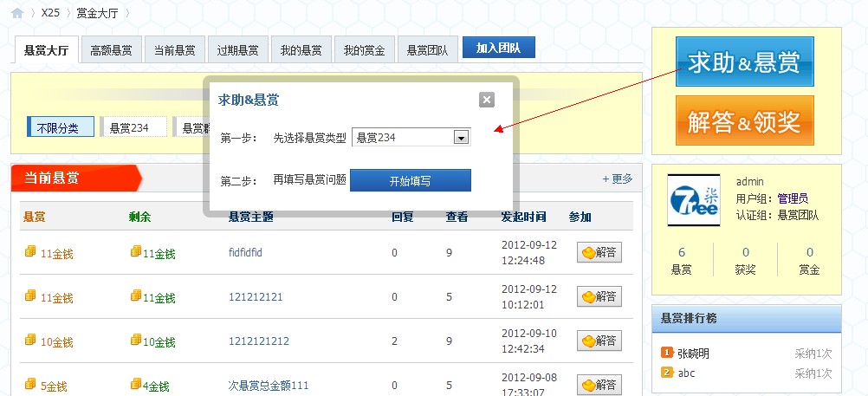
Task: Click 解答 button for 次悬赏总金额111 row
Action: point(599,385)
